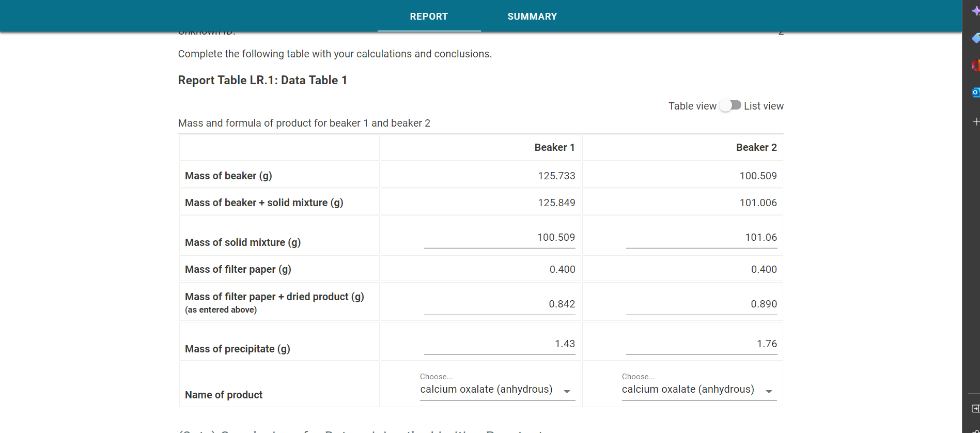Click the 'Mass of beaker (g)' row label
The image size is (980, 433).
[x=228, y=176]
